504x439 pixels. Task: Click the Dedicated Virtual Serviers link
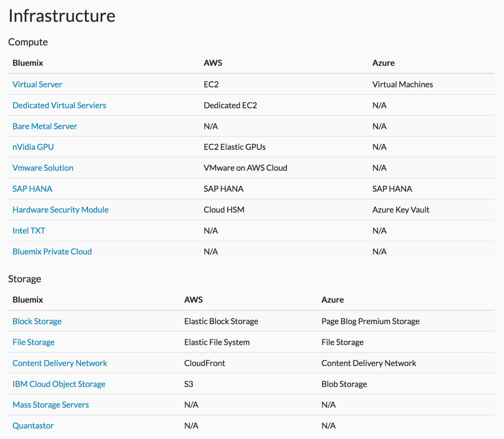[x=60, y=105]
